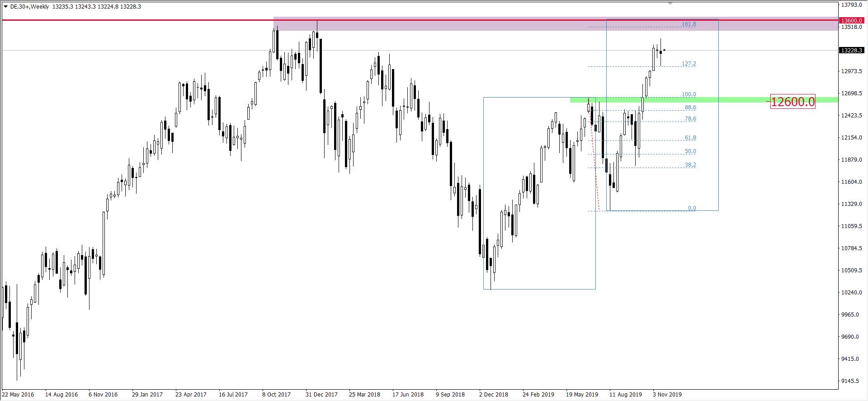Select the 61.8 Fibonacci retracement label
The image size is (868, 401).
[690, 138]
